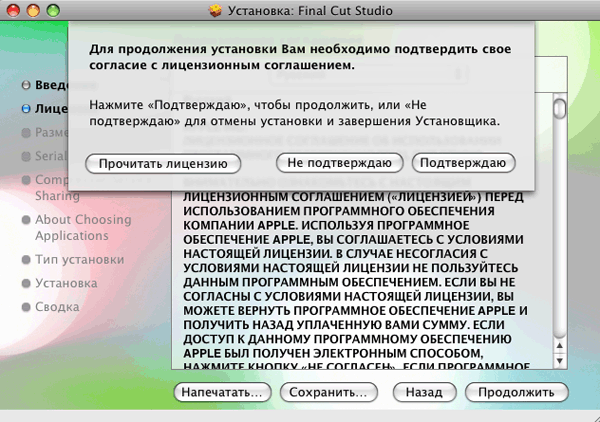
Task: Click the license text scrollbar thumb
Action: [559, 109]
